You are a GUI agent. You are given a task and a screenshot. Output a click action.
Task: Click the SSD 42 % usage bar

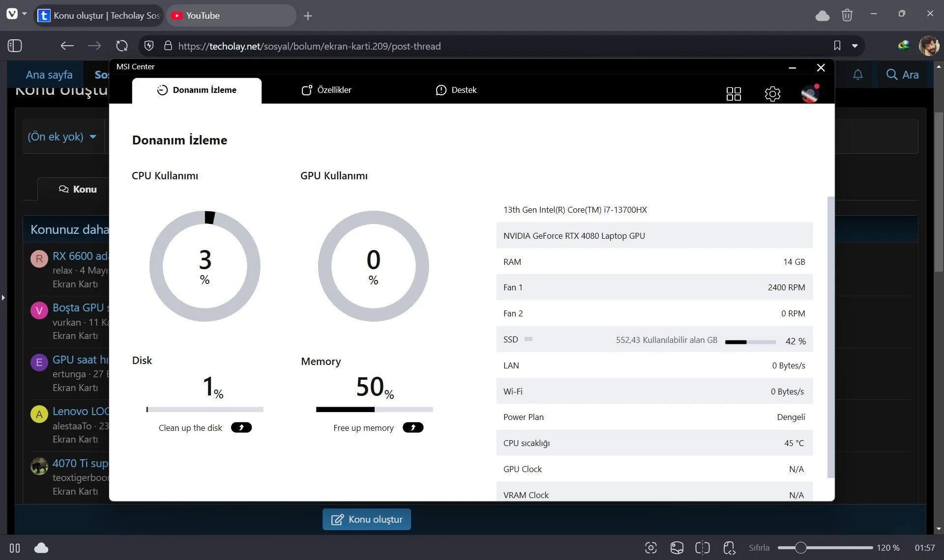coord(750,342)
